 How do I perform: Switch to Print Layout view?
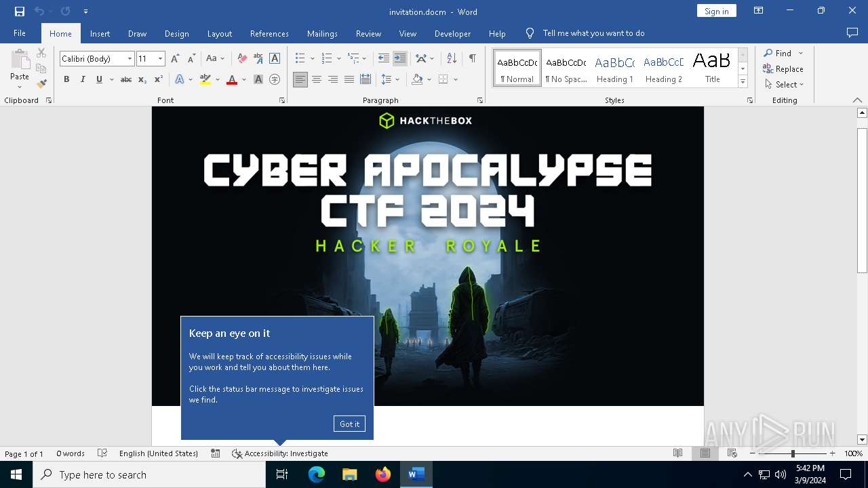pos(705,453)
